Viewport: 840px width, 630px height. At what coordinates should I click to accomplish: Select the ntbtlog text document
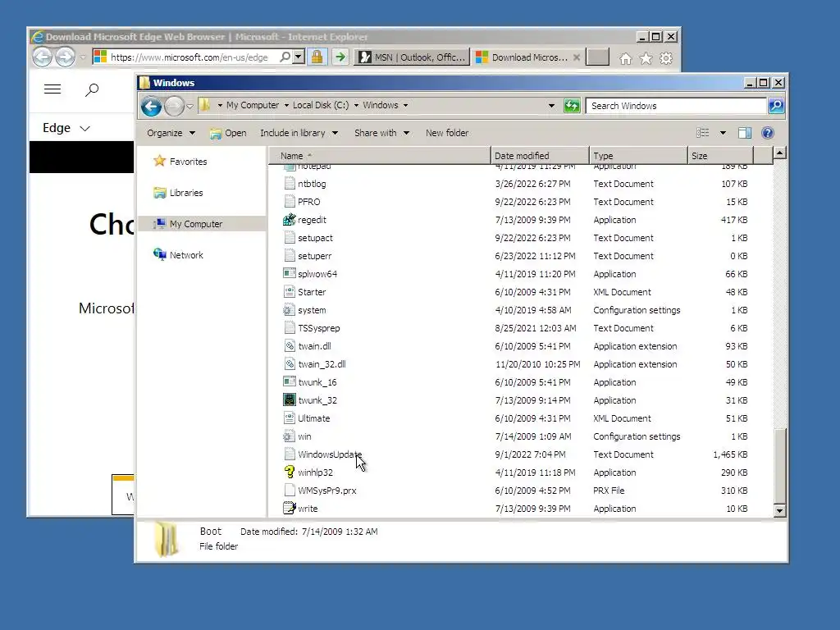(x=312, y=184)
